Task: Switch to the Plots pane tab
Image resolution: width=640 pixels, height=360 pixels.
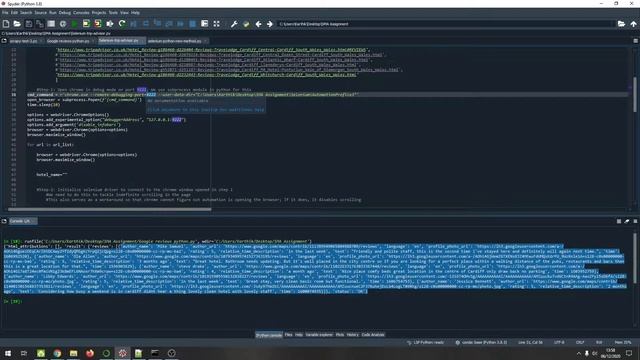Action: 340,335
